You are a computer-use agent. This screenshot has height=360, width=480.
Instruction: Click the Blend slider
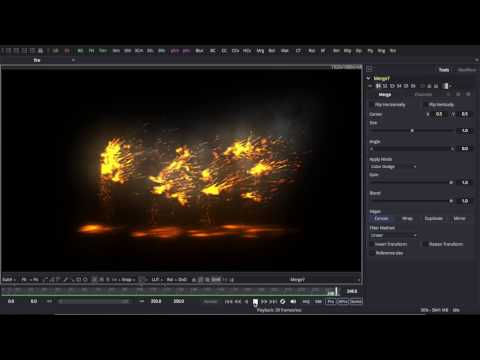click(412, 201)
